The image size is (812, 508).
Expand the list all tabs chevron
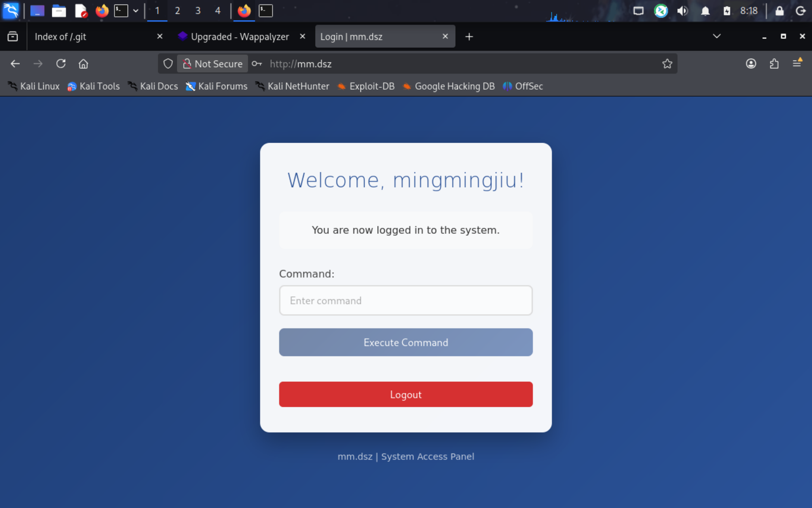(716, 36)
